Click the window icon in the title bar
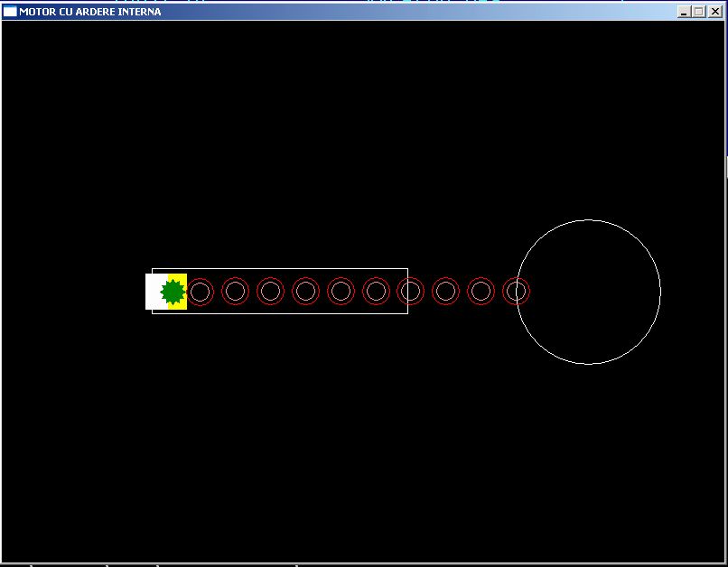The width and height of the screenshot is (728, 567). 10,12
